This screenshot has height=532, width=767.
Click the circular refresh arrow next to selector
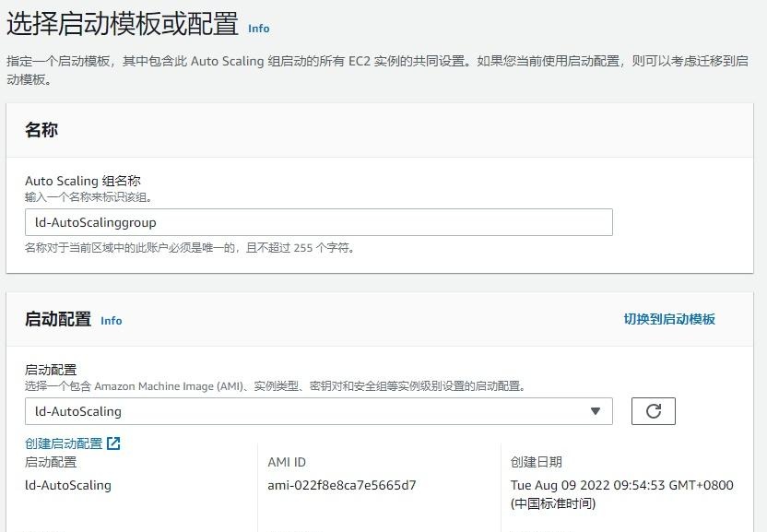[653, 411]
